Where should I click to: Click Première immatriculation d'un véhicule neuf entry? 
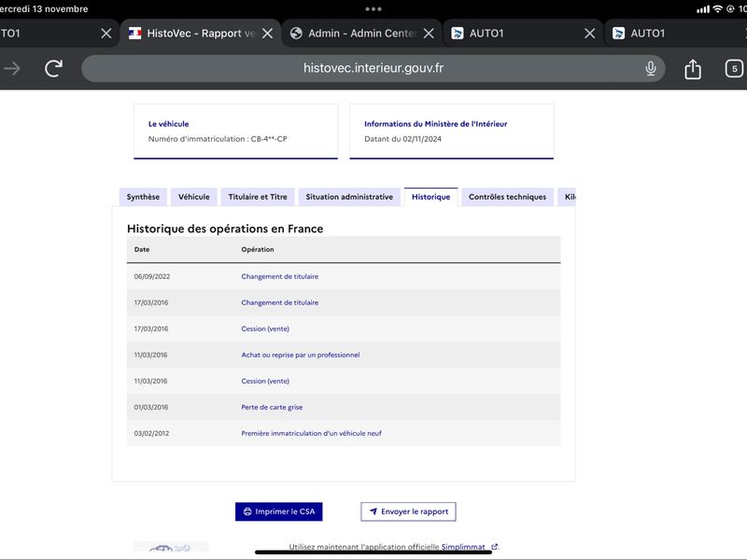[x=311, y=433]
